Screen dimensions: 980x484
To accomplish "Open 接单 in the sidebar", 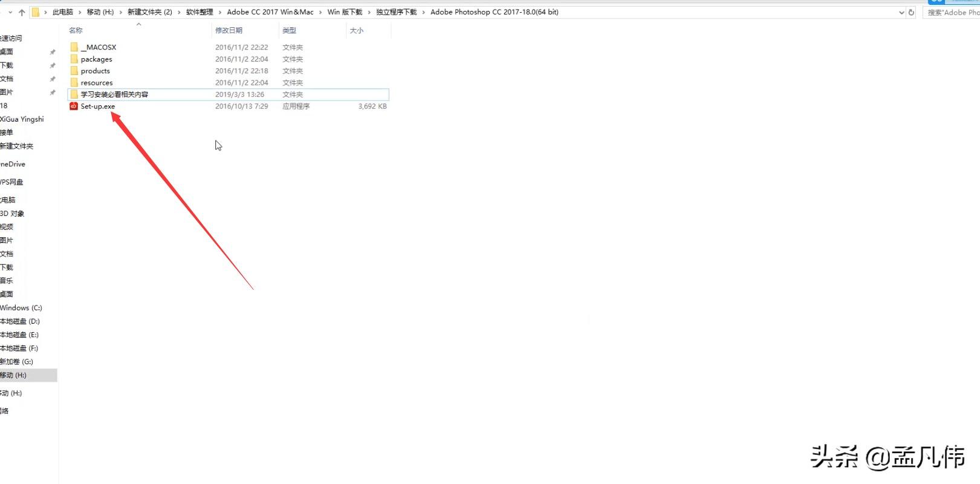I will [7, 132].
